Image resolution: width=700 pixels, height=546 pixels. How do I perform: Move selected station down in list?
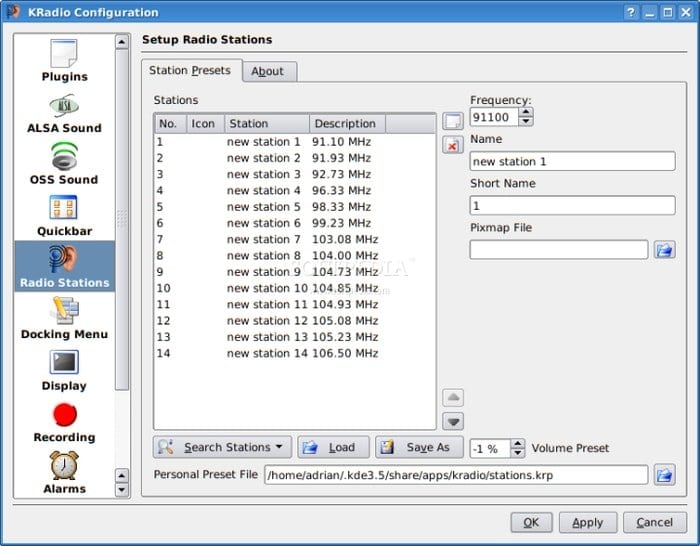pos(453,421)
